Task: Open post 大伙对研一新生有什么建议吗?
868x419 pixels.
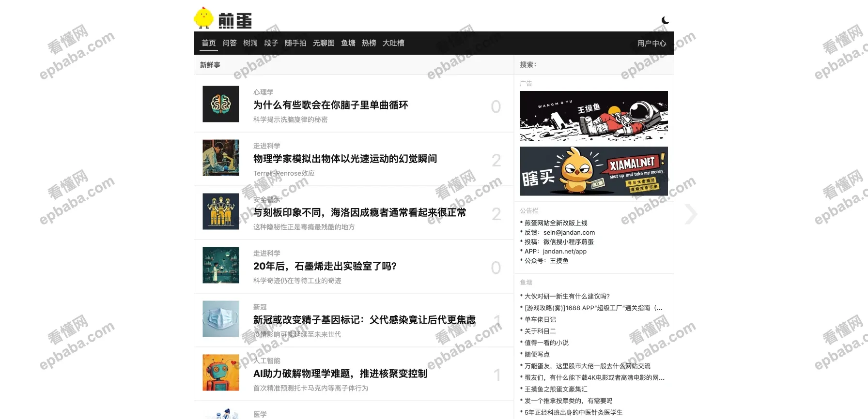Action: [567, 296]
